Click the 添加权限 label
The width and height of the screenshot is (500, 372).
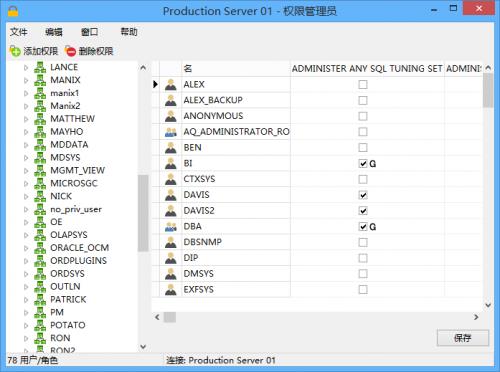pyautogui.click(x=41, y=51)
